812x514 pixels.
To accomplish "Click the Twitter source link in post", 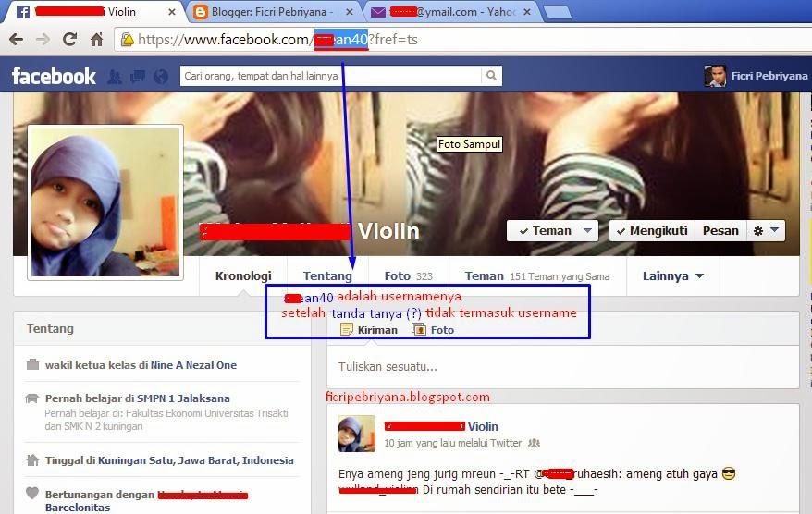I will tap(506, 443).
